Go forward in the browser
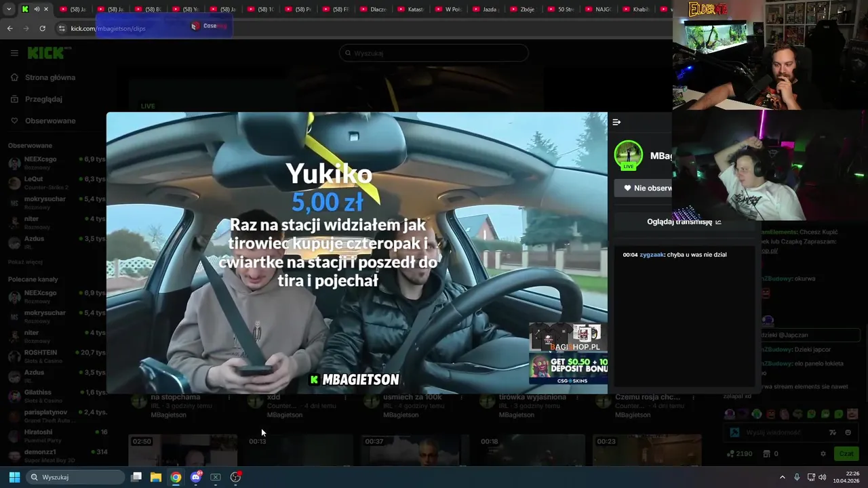Image resolution: width=868 pixels, height=488 pixels. tap(26, 28)
